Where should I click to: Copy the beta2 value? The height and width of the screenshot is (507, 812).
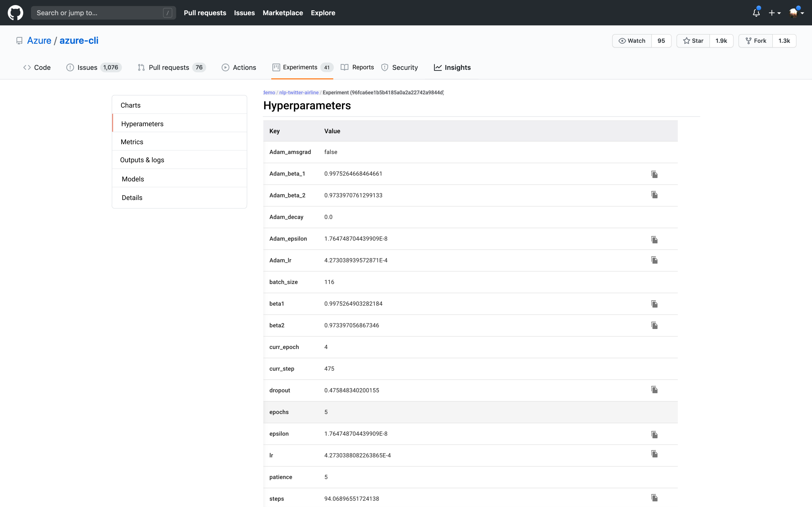coord(654,325)
